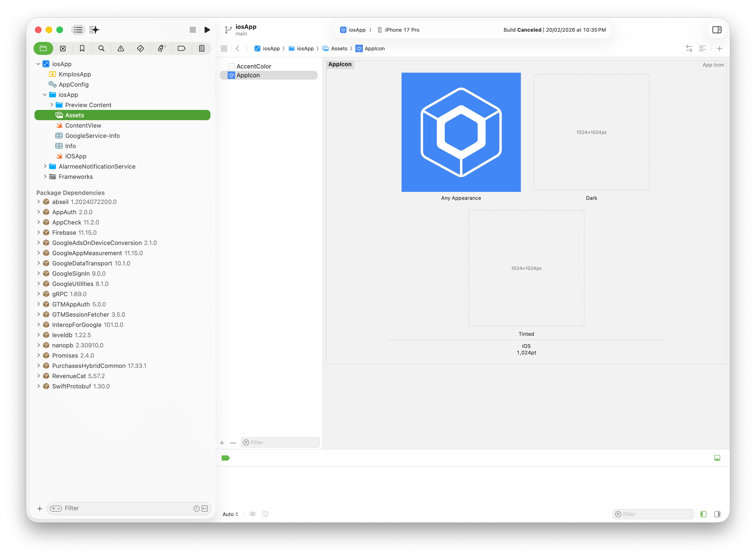
Task: Click the Run build play button
Action: [207, 30]
